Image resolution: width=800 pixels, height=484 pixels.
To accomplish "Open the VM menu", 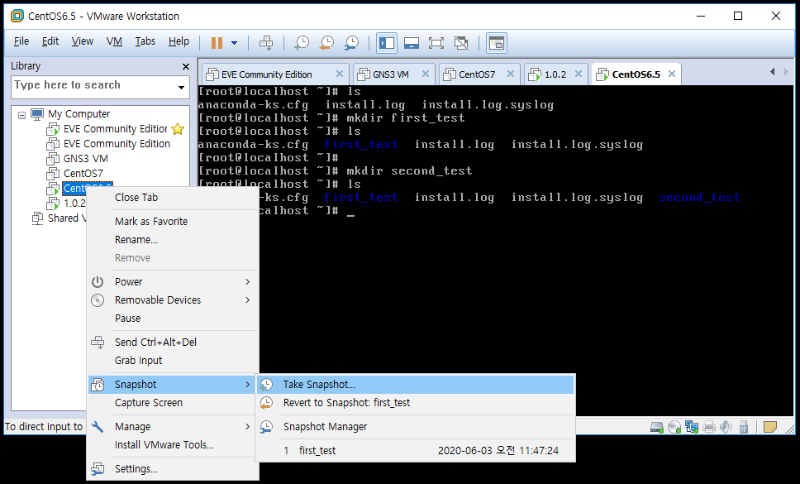I will pos(114,41).
